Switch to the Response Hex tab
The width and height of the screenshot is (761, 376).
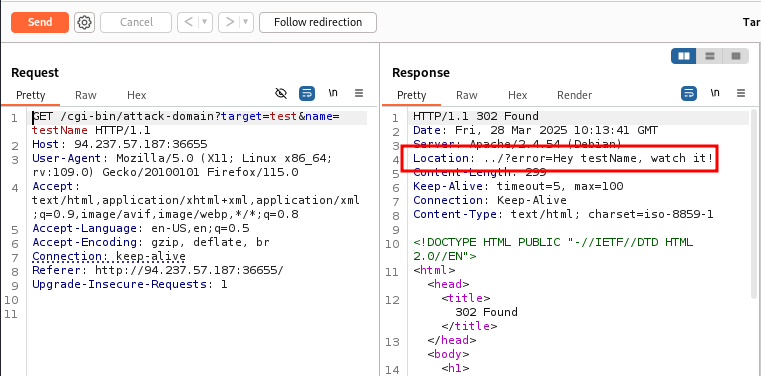pyautogui.click(x=517, y=95)
